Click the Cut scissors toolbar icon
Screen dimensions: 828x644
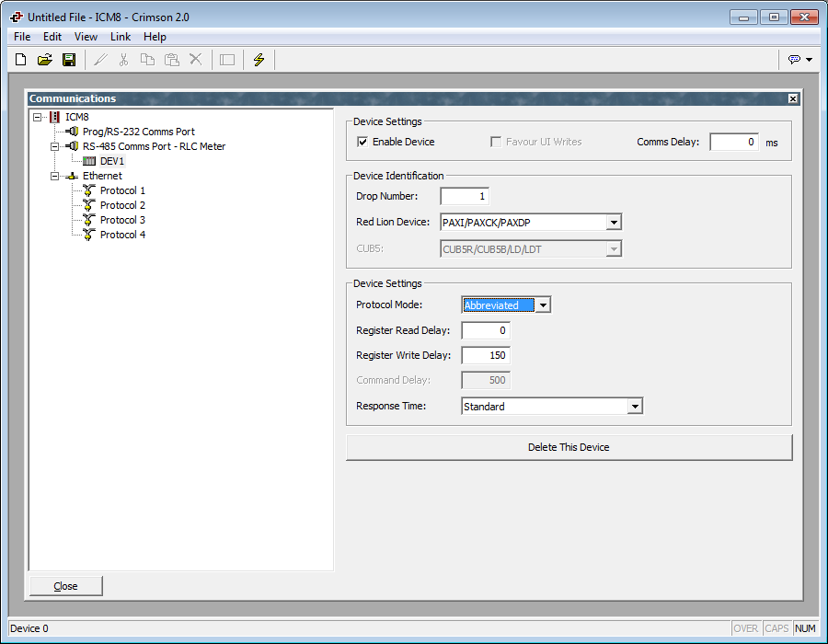pyautogui.click(x=123, y=60)
